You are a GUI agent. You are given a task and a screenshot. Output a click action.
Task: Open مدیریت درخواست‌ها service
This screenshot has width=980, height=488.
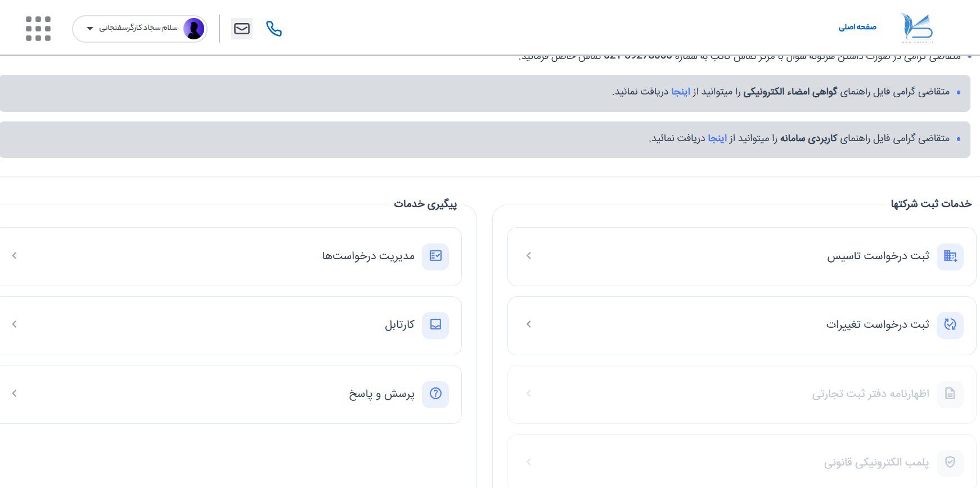coord(231,256)
